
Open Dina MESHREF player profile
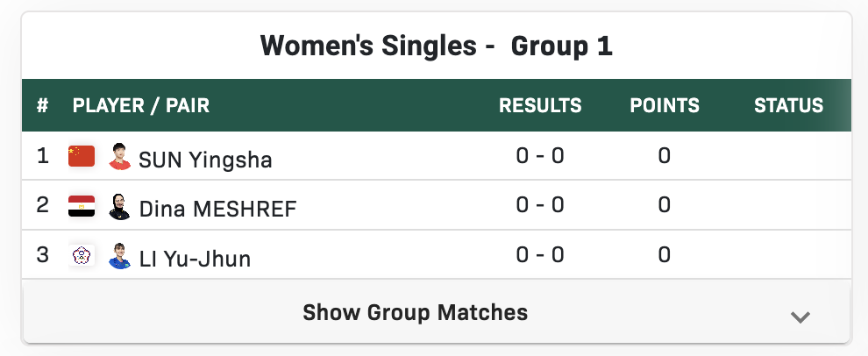tap(217, 210)
